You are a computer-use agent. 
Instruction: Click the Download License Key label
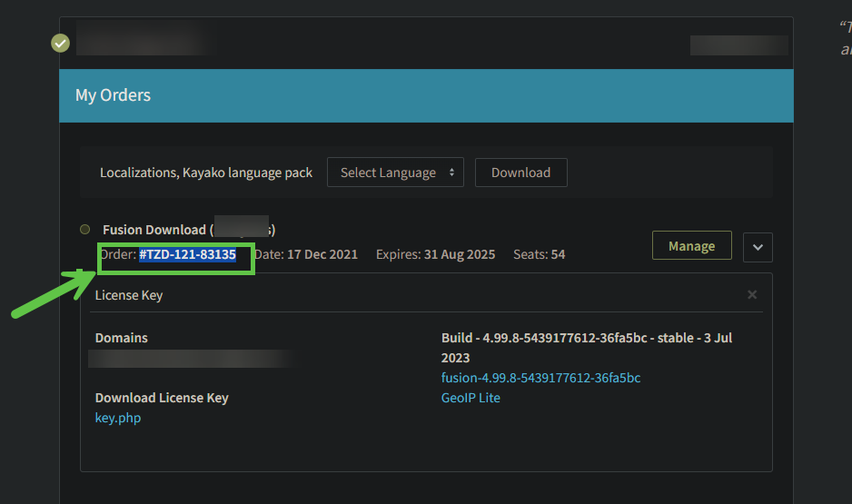coord(162,398)
